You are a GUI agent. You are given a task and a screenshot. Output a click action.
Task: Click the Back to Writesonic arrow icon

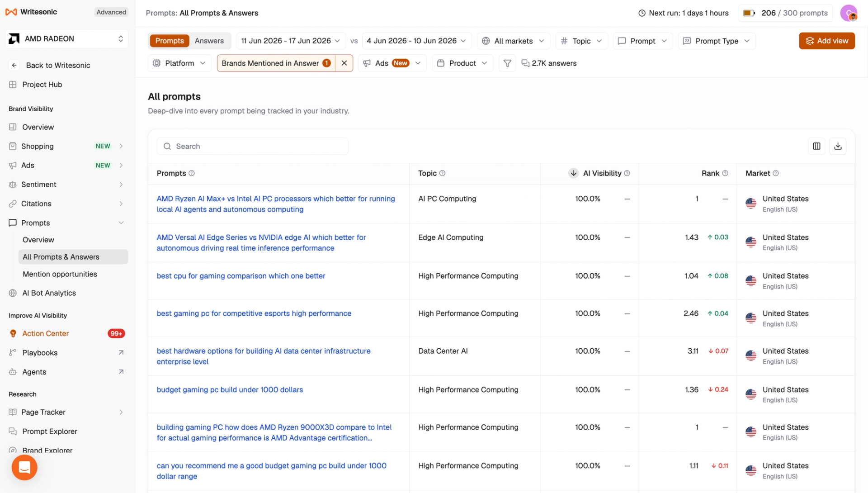14,65
